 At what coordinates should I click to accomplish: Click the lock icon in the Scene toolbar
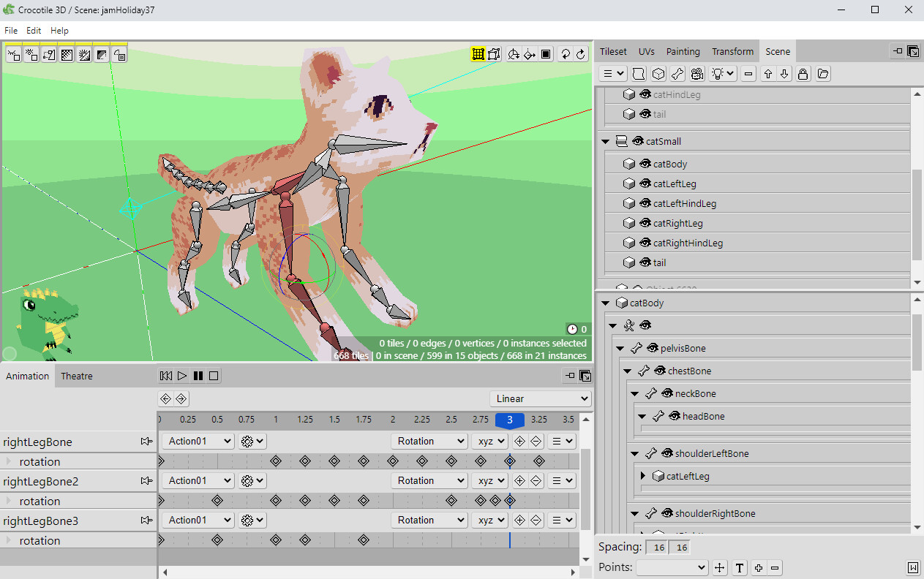coord(803,73)
